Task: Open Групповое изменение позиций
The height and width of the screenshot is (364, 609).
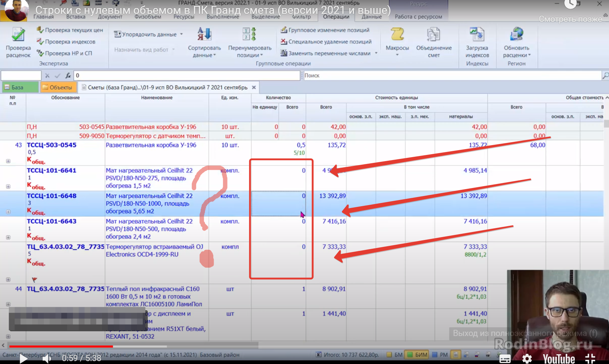Action: (x=325, y=30)
